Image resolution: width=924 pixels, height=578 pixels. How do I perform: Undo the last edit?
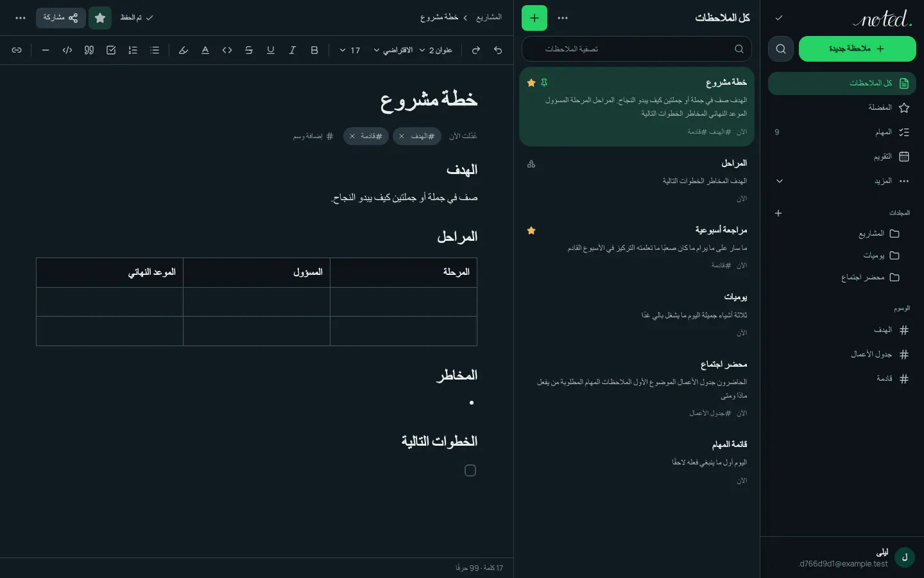point(498,50)
